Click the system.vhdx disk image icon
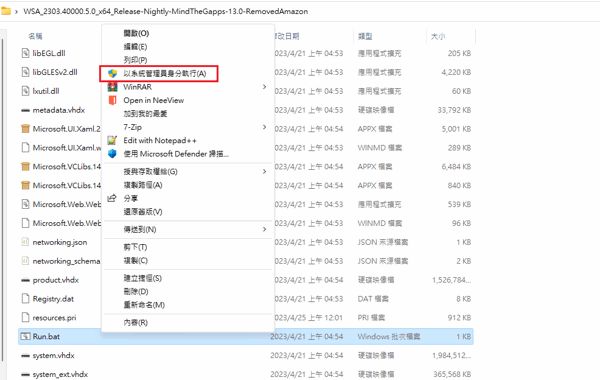600x380 pixels. point(25,356)
